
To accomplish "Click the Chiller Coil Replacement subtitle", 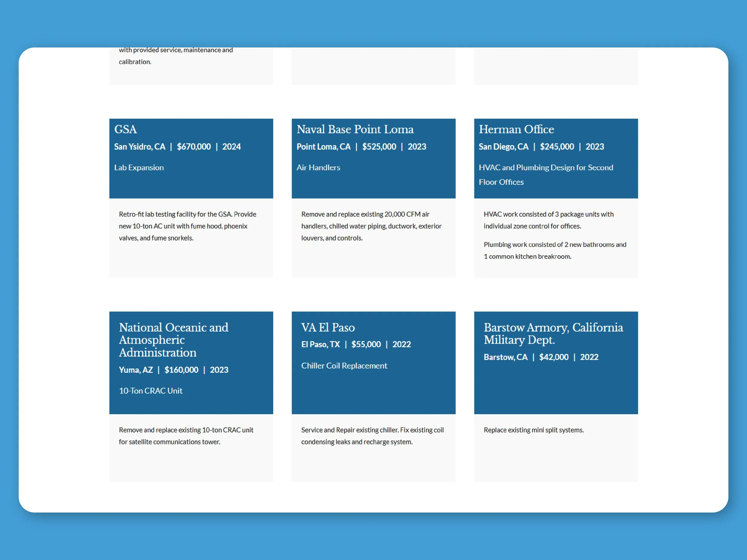I will coord(344,366).
